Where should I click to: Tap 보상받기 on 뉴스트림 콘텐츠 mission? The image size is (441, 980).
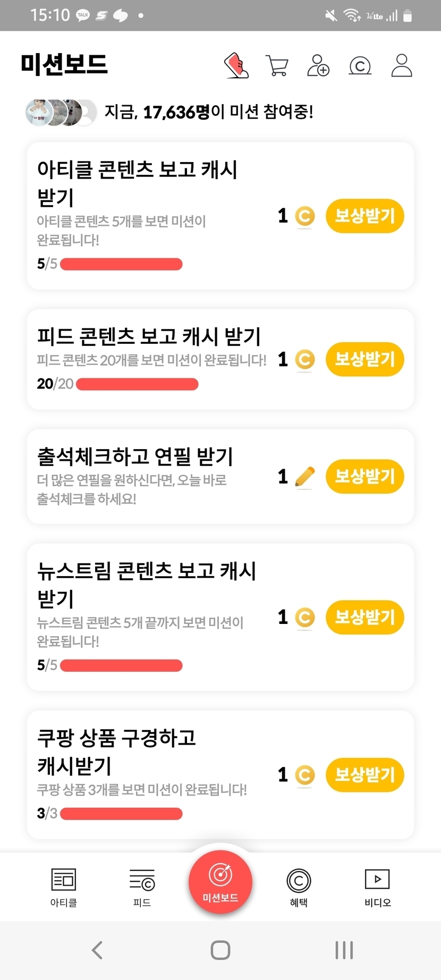[364, 617]
